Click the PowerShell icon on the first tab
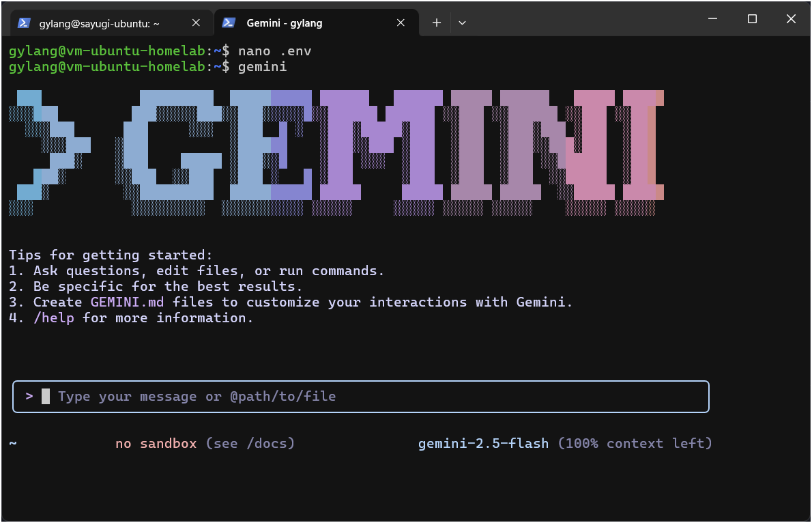812x523 pixels. click(24, 23)
